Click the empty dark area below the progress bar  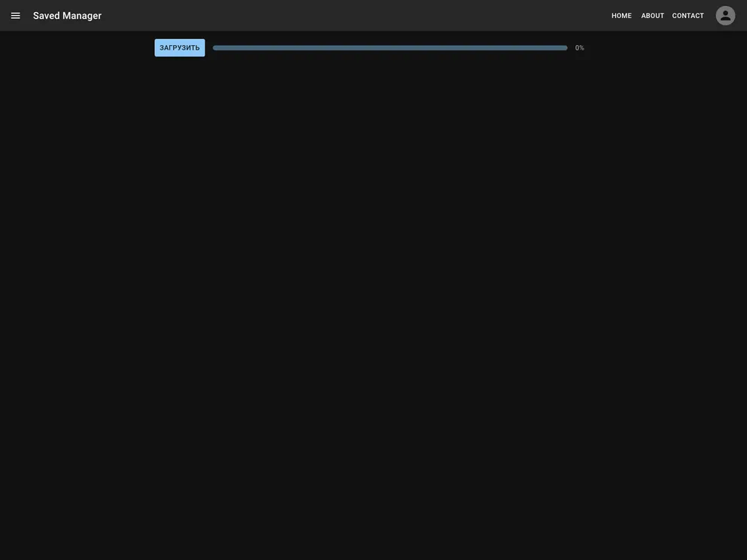pyautogui.click(x=373, y=301)
